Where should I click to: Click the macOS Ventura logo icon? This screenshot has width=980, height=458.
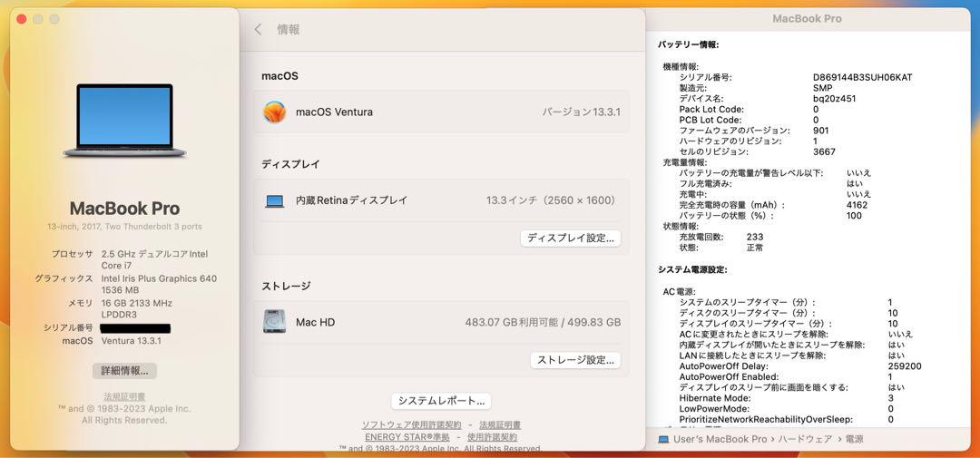pyautogui.click(x=274, y=112)
